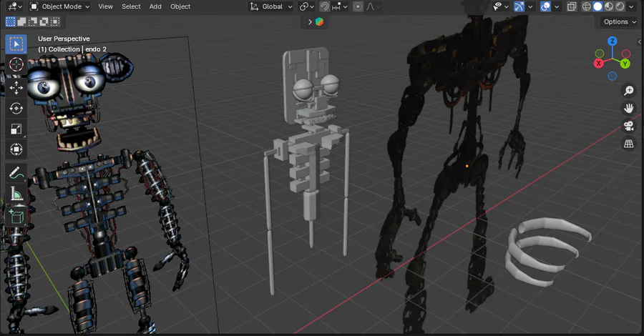This screenshot has height=336, width=644.
Task: Select new selection mode icon
Action: [x=11, y=21]
